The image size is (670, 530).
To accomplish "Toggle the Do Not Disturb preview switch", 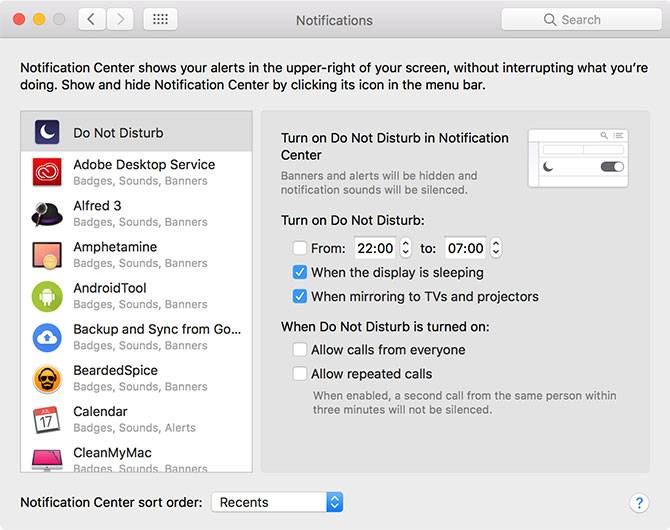I will (x=611, y=167).
